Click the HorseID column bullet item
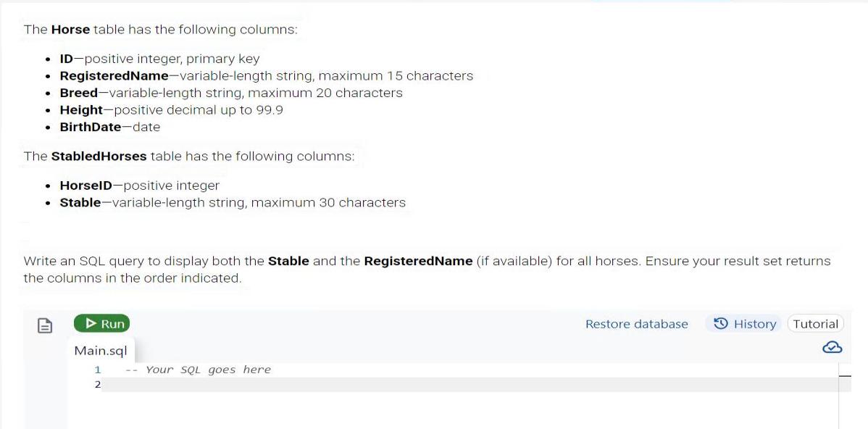 click(139, 186)
